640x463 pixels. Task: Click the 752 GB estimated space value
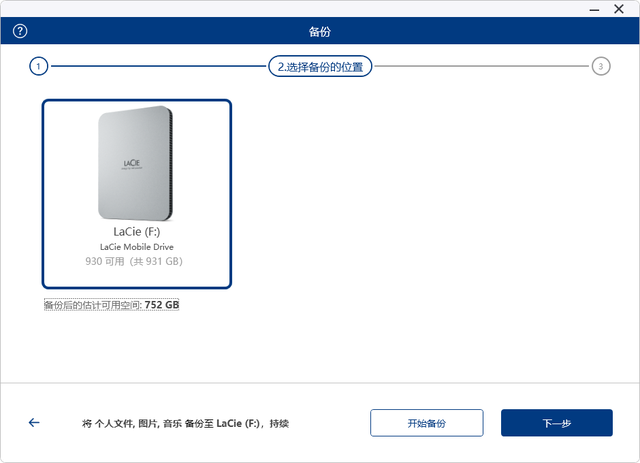[x=162, y=305]
